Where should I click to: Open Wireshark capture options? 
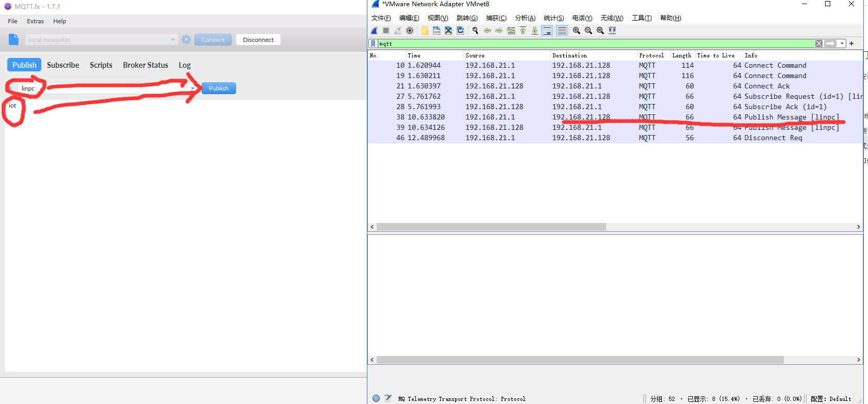[410, 31]
